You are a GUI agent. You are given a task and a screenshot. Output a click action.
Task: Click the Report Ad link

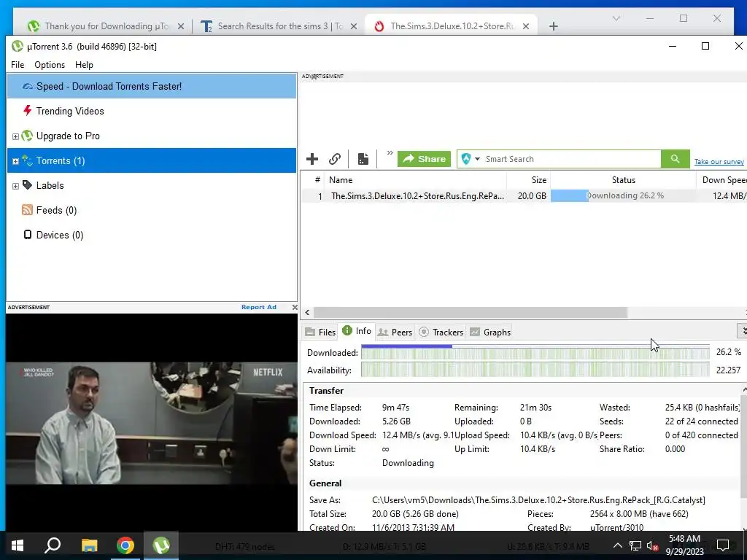259,307
